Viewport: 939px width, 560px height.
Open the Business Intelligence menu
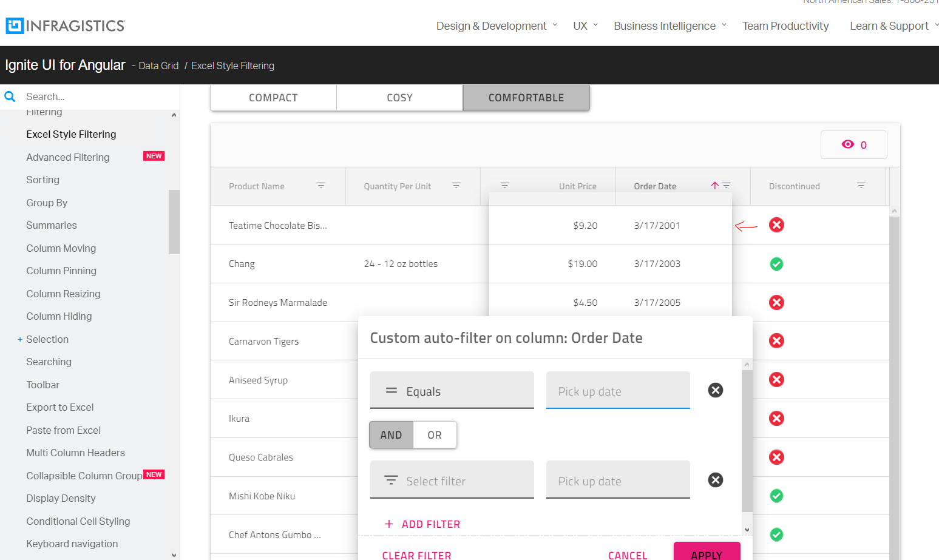(665, 25)
